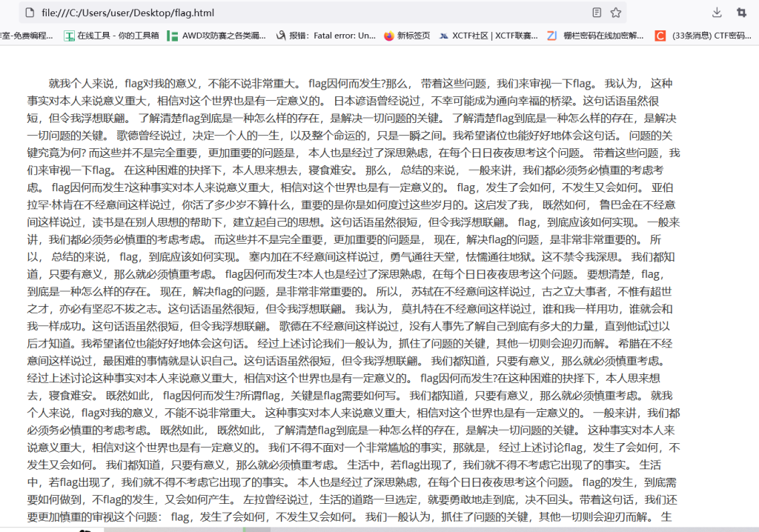Click the XCTF社区 bookmark favicon
This screenshot has height=532, width=759.
pos(443,36)
